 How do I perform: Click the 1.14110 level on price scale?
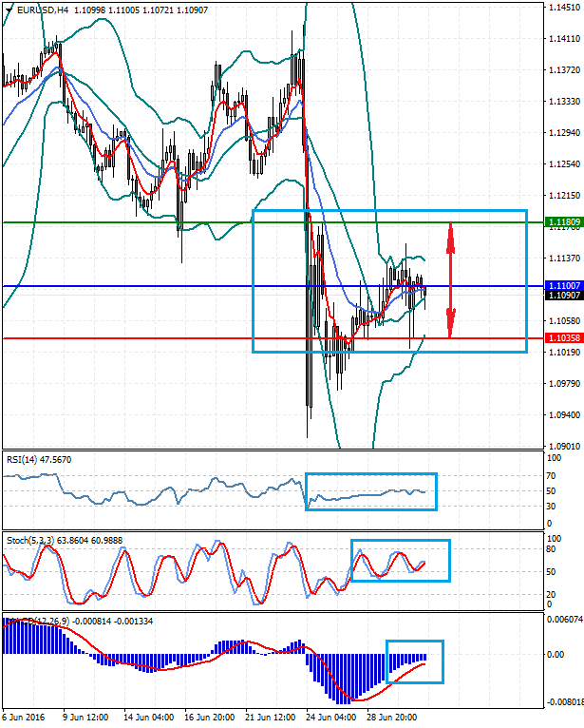pos(564,39)
